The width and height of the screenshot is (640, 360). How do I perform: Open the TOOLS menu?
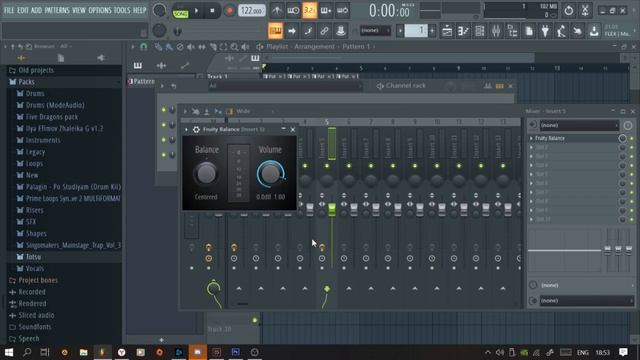122,10
